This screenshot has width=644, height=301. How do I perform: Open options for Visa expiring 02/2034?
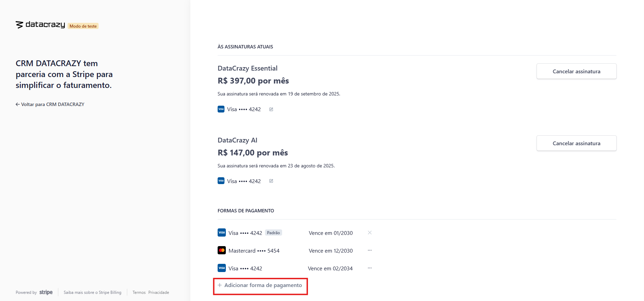370,268
